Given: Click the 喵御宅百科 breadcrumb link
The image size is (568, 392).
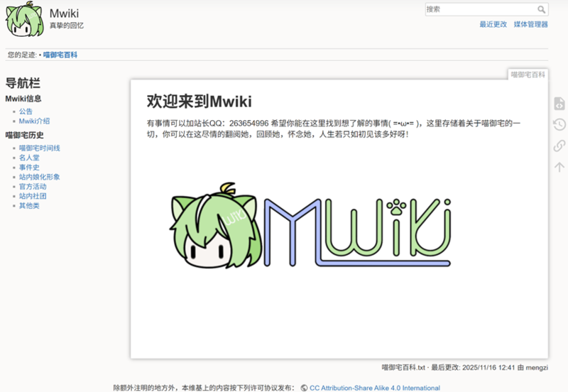Looking at the screenshot, I should pos(60,55).
